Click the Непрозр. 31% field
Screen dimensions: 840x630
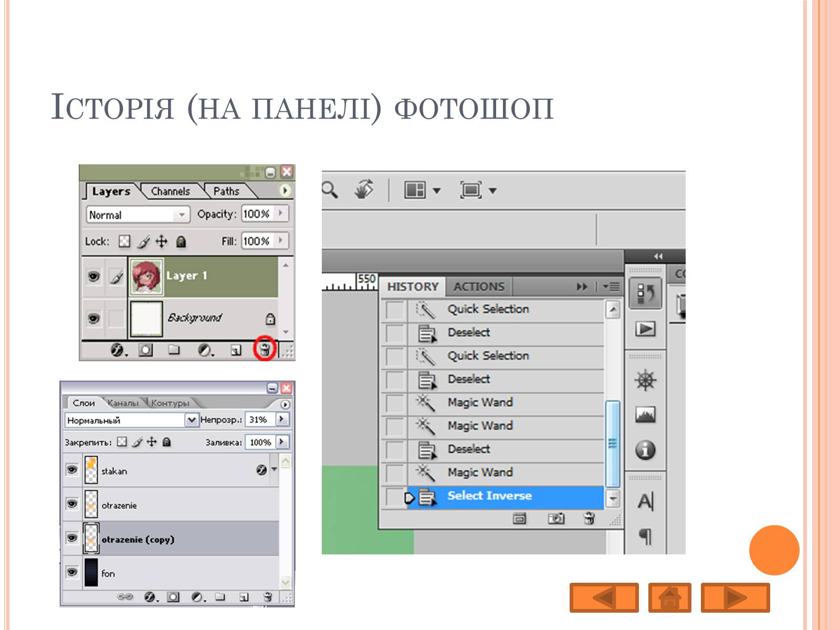coord(260,419)
